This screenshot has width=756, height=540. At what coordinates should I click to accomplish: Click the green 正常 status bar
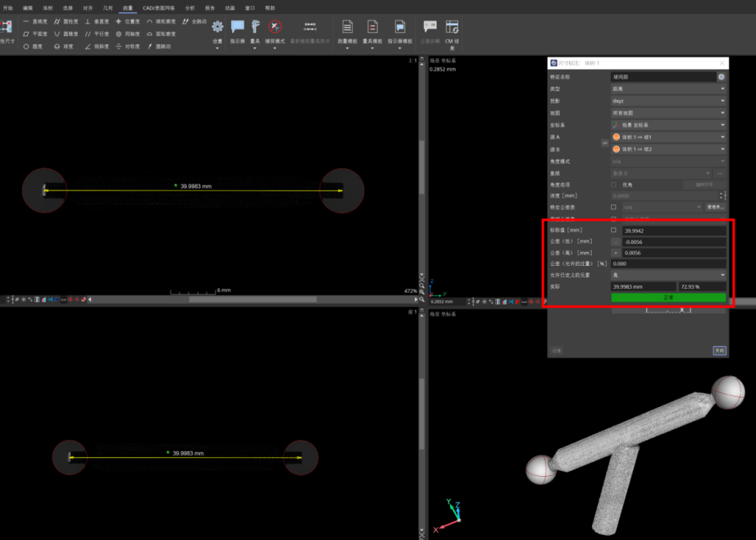point(668,298)
